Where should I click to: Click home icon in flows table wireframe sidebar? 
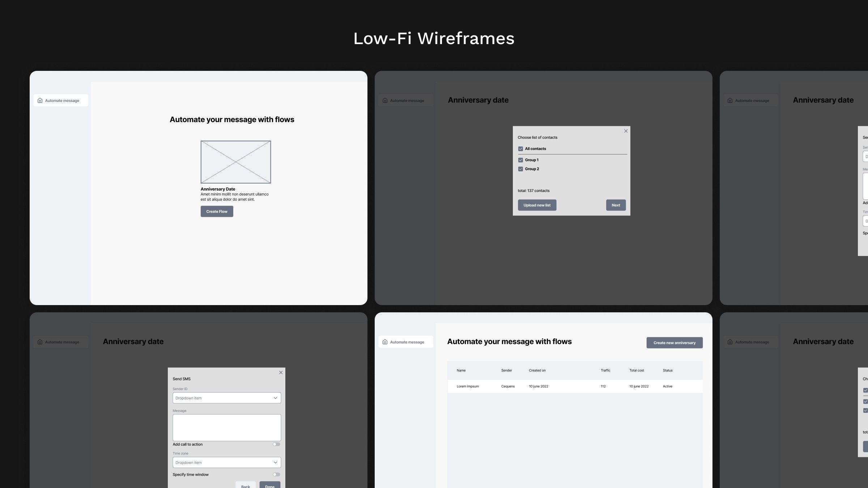[385, 342]
